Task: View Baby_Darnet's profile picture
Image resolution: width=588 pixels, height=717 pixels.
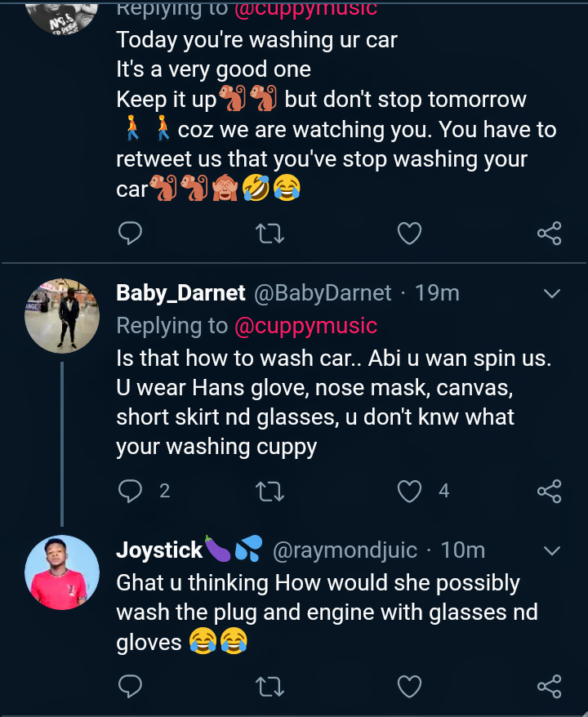Action: pyautogui.click(x=62, y=315)
